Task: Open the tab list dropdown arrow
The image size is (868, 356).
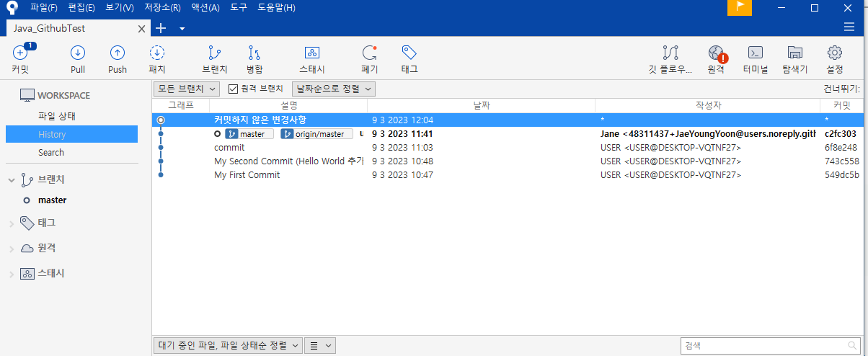Action: 182,29
